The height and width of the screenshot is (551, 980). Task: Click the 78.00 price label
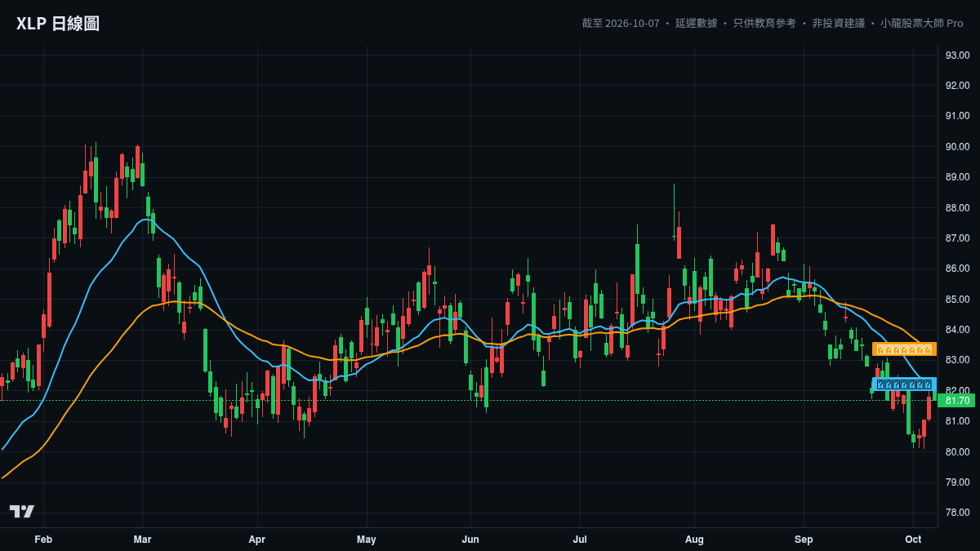[x=957, y=513]
